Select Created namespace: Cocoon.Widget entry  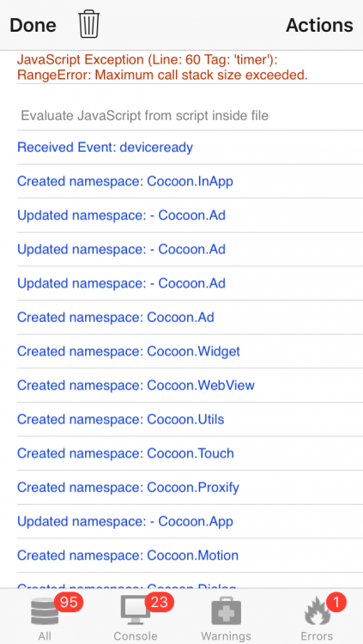(190, 351)
